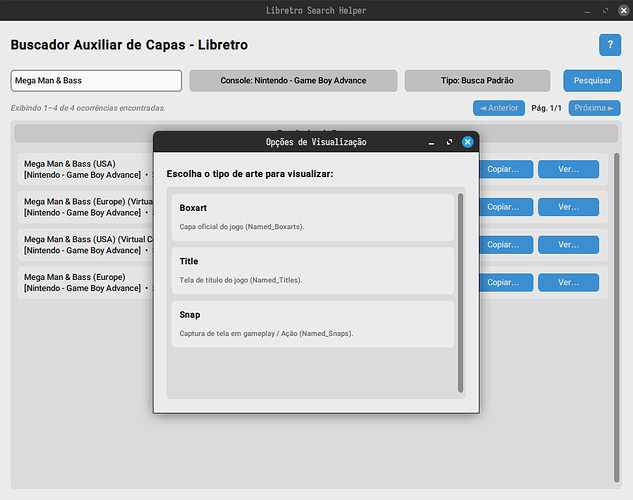Click the main results list scrollbar
The image size is (633, 500).
tap(616, 317)
